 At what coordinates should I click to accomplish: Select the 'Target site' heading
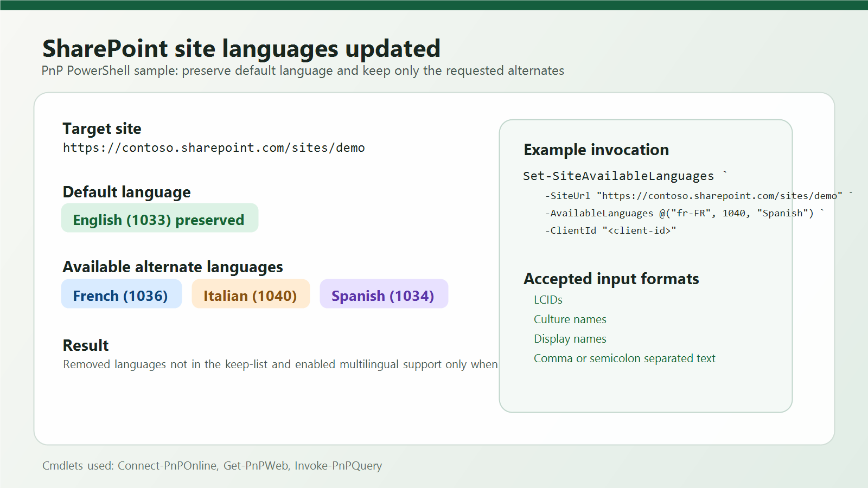102,129
